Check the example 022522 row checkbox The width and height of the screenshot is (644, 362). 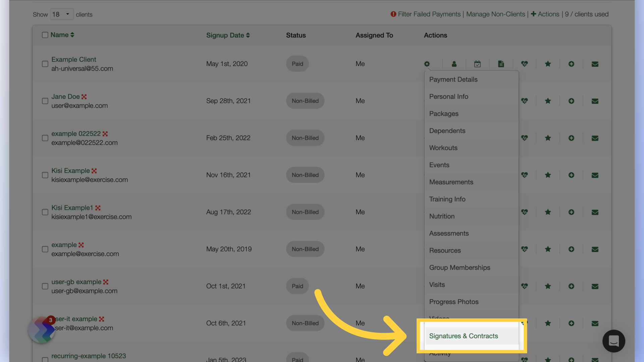45,138
